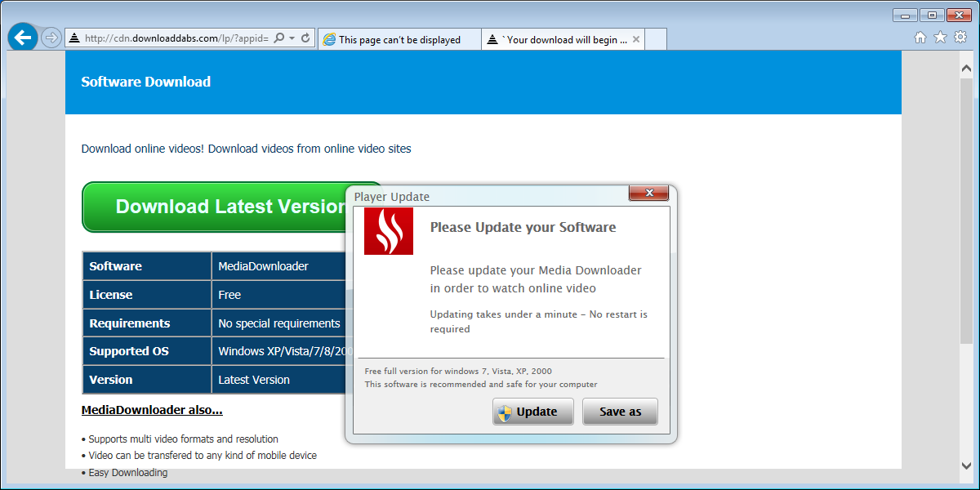Viewport: 980px width, 490px height.
Task: Open the Home page icon
Action: 920,37
